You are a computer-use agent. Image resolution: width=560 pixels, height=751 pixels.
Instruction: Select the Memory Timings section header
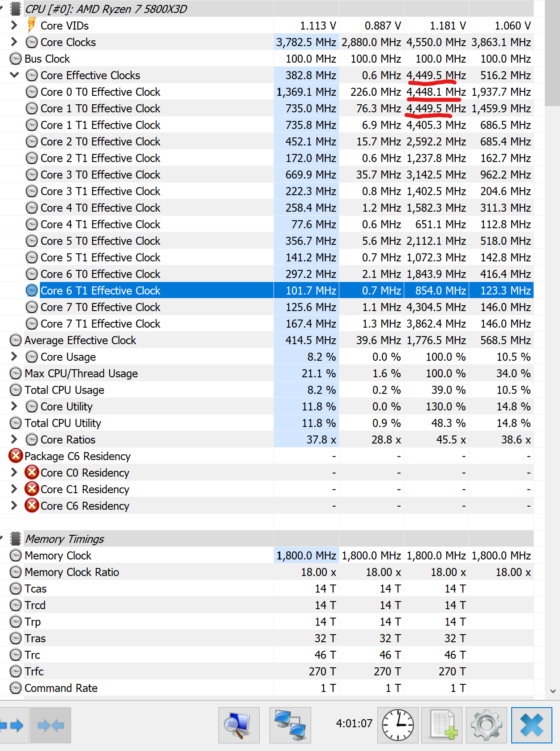267,538
